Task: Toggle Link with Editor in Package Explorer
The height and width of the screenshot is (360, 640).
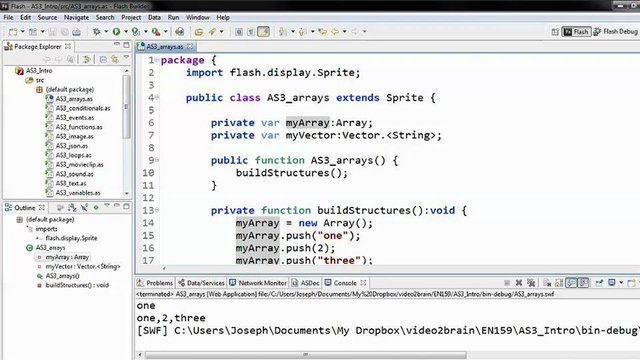Action: tap(115, 60)
